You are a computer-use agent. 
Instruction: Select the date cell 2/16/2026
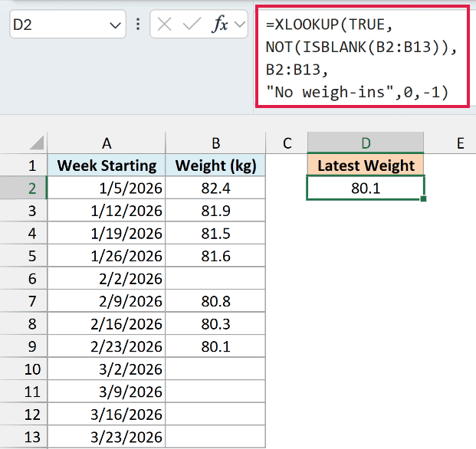click(x=107, y=323)
